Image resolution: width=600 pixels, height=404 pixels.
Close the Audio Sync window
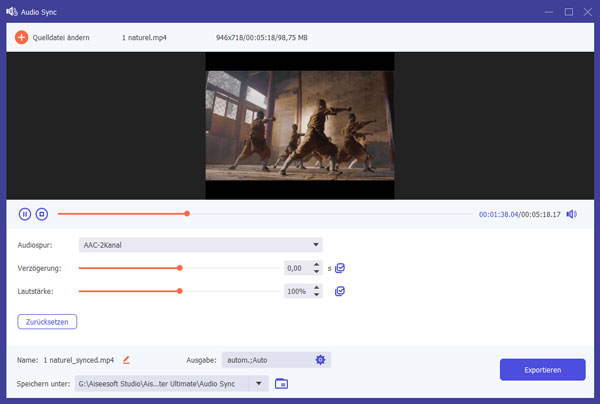588,12
